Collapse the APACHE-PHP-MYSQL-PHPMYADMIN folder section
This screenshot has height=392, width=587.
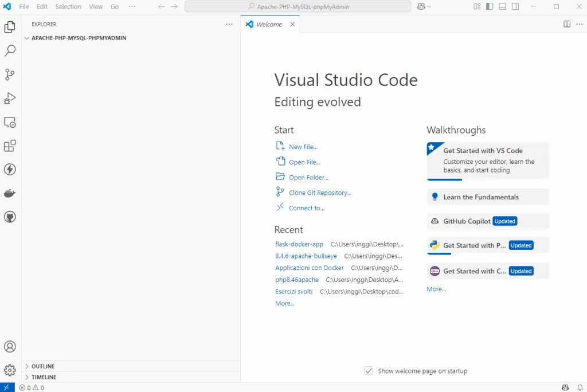[131, 38]
